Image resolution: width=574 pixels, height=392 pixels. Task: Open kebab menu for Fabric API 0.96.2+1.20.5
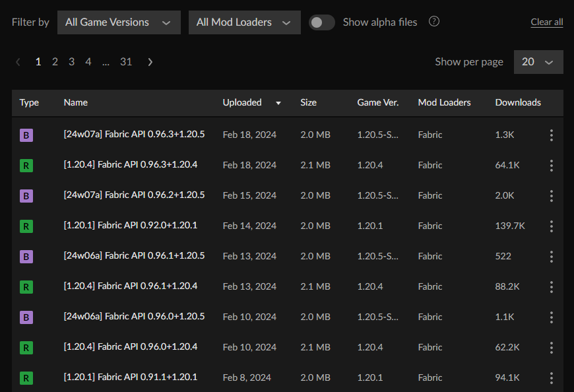(x=552, y=196)
